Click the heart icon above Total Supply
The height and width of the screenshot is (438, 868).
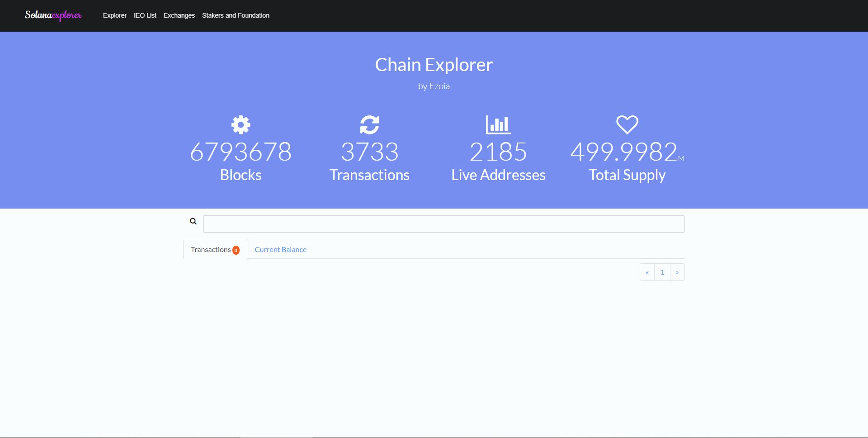click(x=627, y=124)
